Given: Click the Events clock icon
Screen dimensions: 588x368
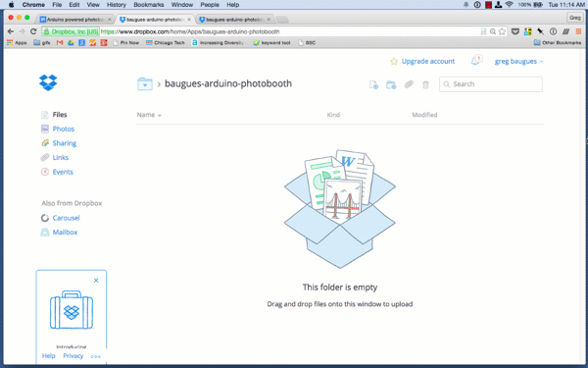Looking at the screenshot, I should click(x=45, y=172).
